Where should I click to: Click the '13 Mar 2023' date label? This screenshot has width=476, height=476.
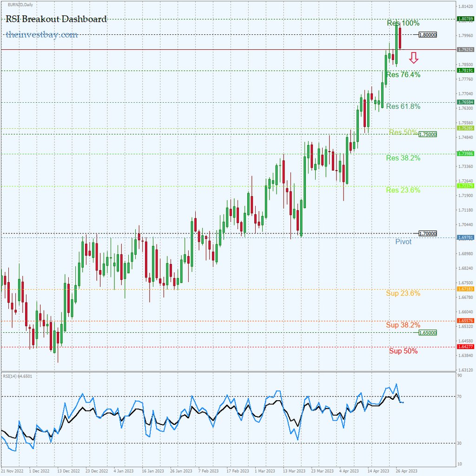(x=294, y=471)
